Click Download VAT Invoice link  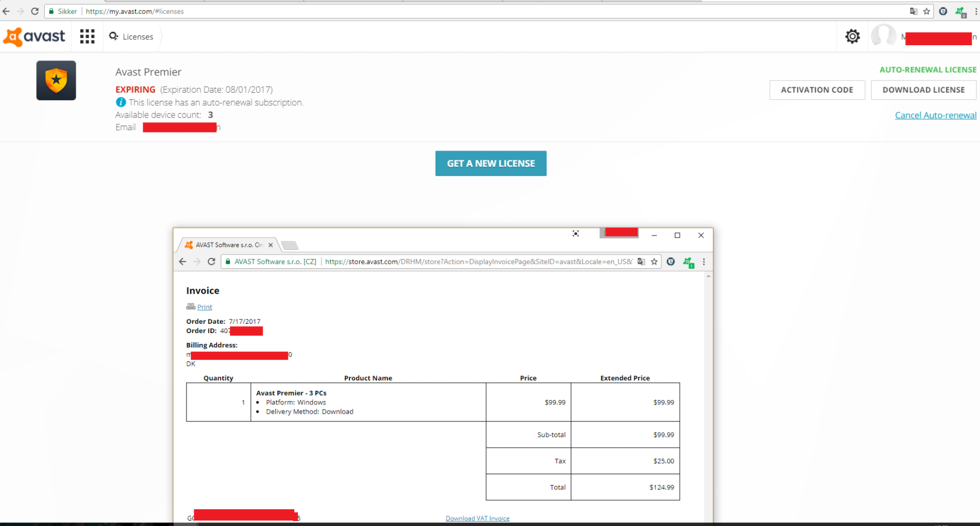(x=477, y=518)
